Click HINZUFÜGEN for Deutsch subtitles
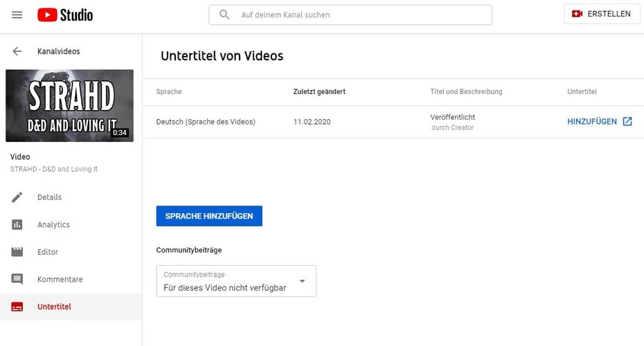The width and height of the screenshot is (644, 346). pyautogui.click(x=592, y=122)
